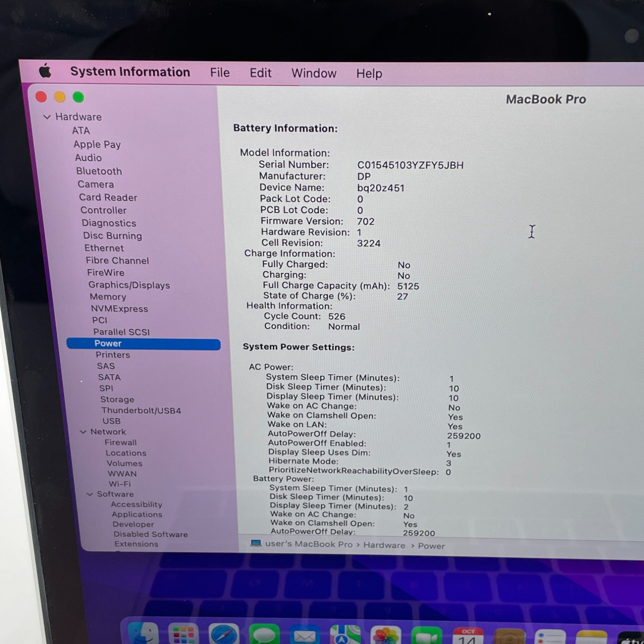The width and height of the screenshot is (644, 644).
Task: Click the green zoom window button
Action: (x=78, y=97)
